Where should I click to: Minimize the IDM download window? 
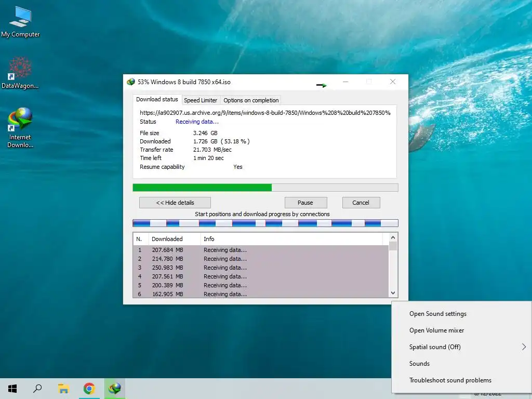(345, 82)
